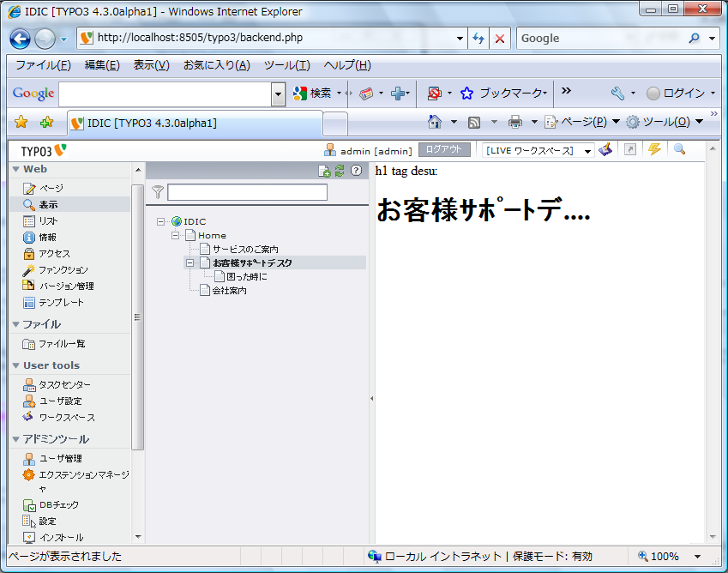Open the ヘルプ(H) menu
The height and width of the screenshot is (573, 728).
pyautogui.click(x=347, y=65)
